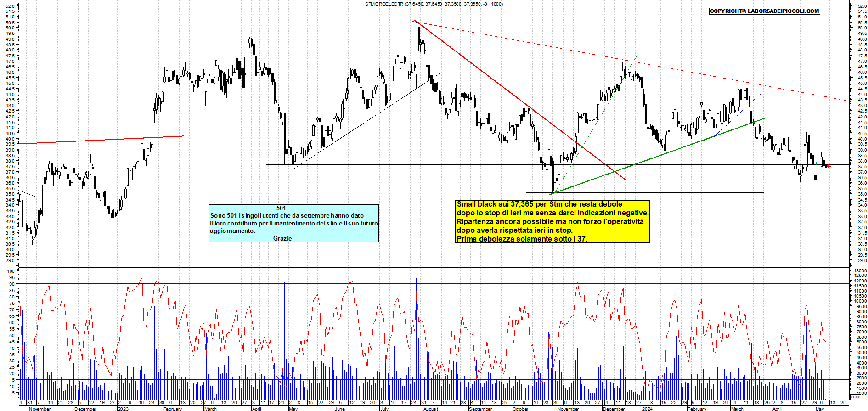Click the '2023' year label on time axis
868x411 pixels.
123,409
